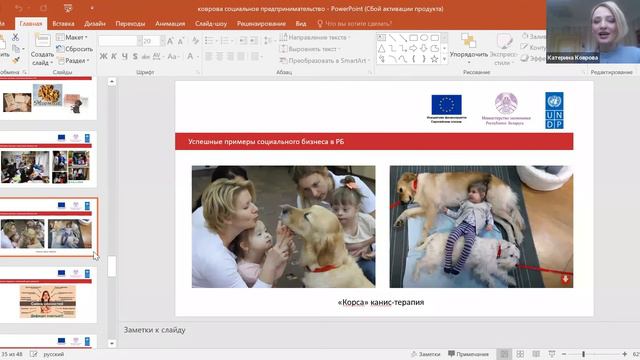The height and width of the screenshot is (360, 640).
Task: Open the character spacing AV dropdown
Action: click(157, 56)
